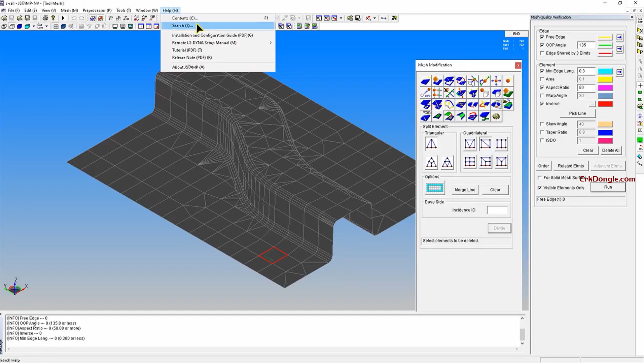Click Delete All in the Element section
Image resolution: width=644 pixels, height=363 pixels.
tap(611, 151)
